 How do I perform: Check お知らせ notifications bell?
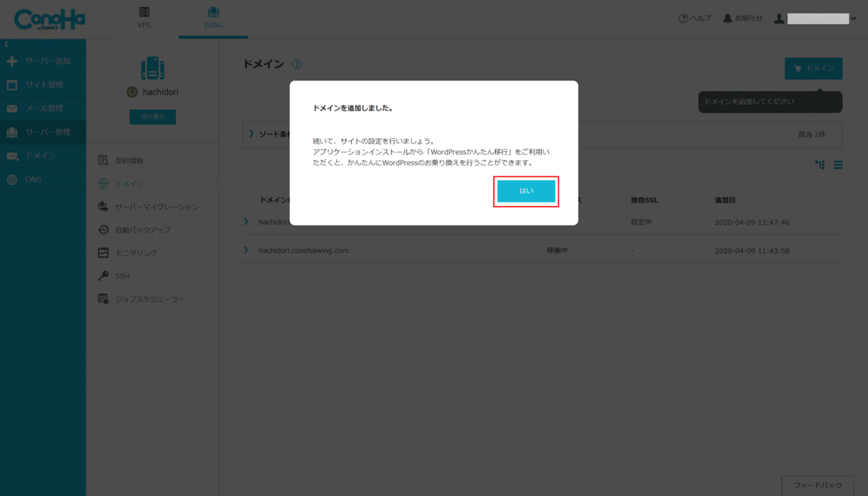point(726,19)
